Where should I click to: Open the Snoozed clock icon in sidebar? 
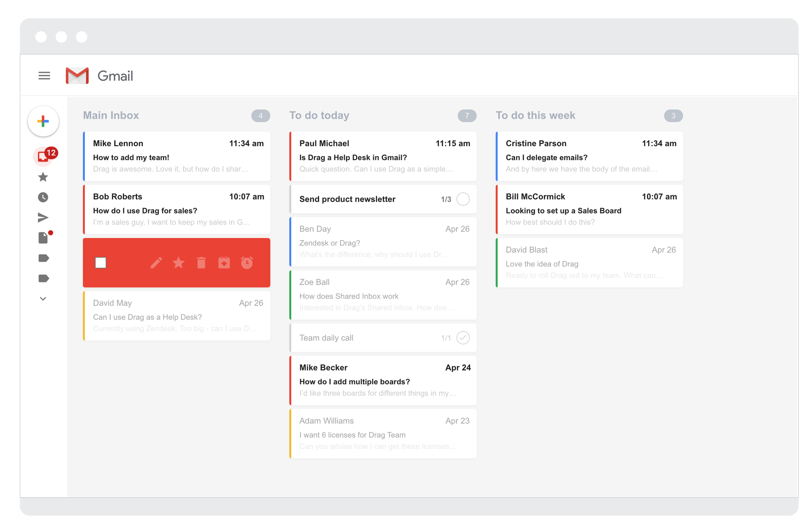[x=43, y=197]
